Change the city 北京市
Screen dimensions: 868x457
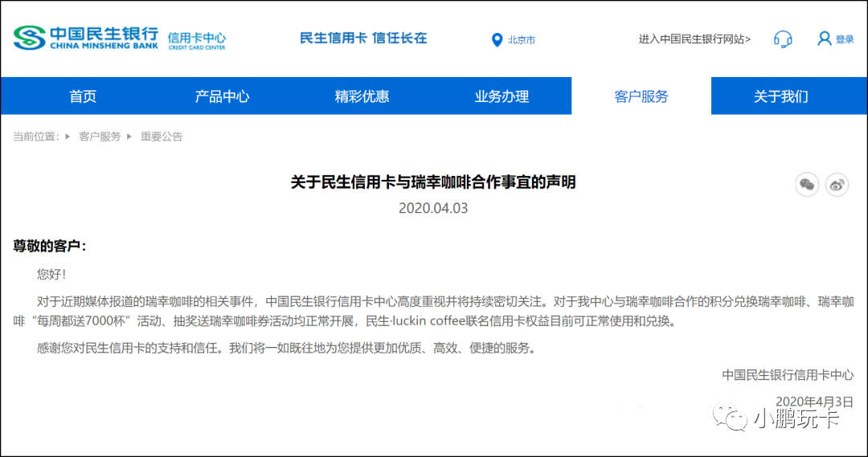pos(522,40)
